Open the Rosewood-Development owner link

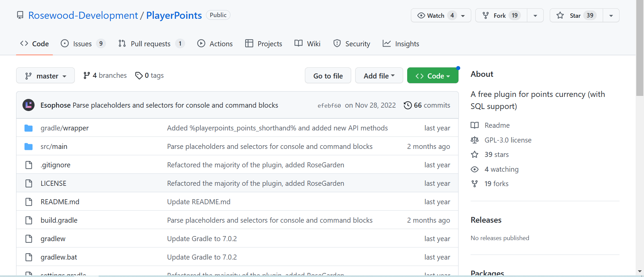point(83,15)
